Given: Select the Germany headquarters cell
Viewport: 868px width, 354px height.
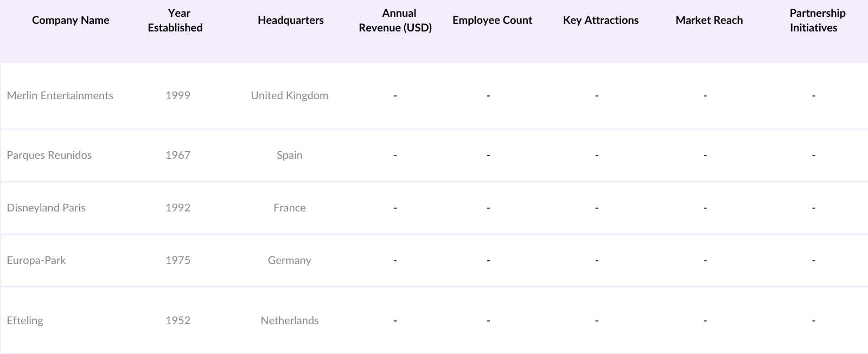Looking at the screenshot, I should (289, 260).
